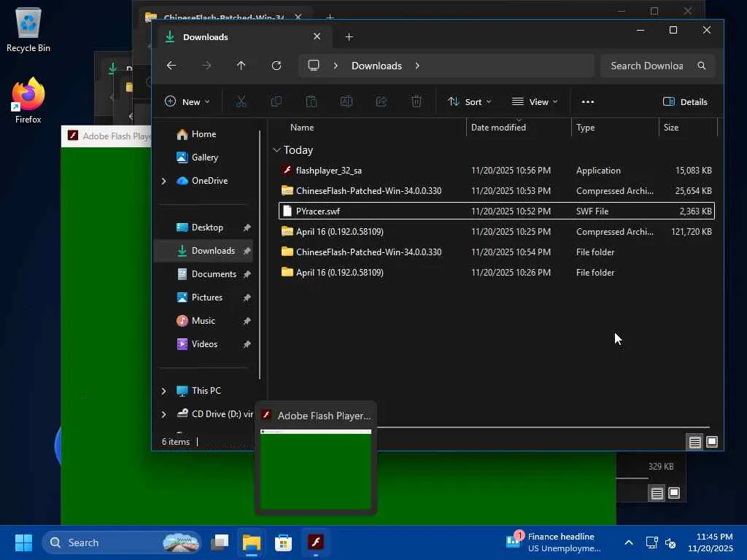Open Microsoft Store from taskbar
Viewport: 747px width, 560px height.
284,542
